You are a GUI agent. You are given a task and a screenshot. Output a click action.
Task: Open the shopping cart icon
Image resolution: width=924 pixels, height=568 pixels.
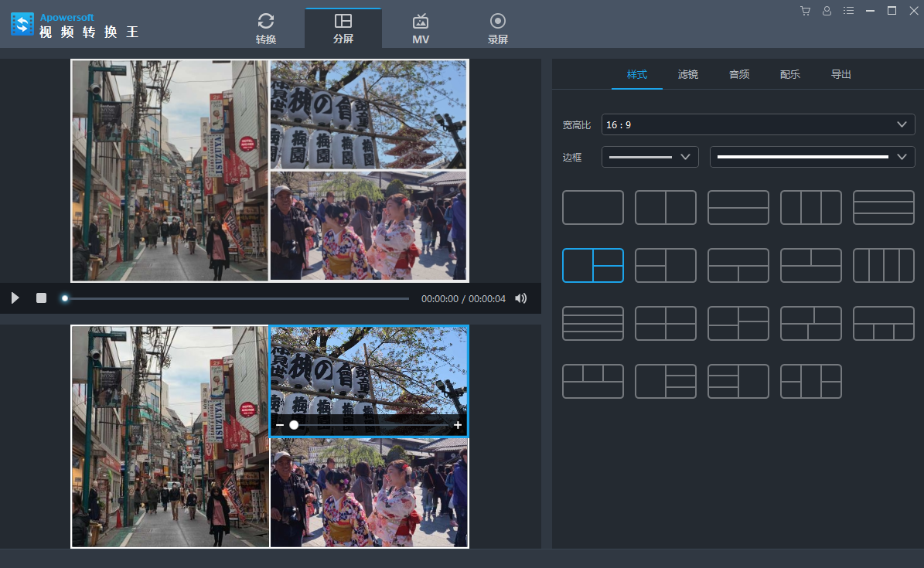(x=805, y=11)
